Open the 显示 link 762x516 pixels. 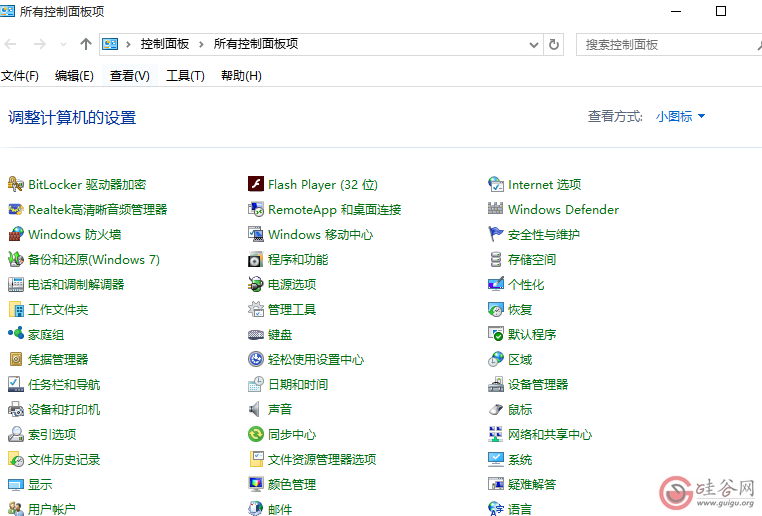(x=40, y=484)
